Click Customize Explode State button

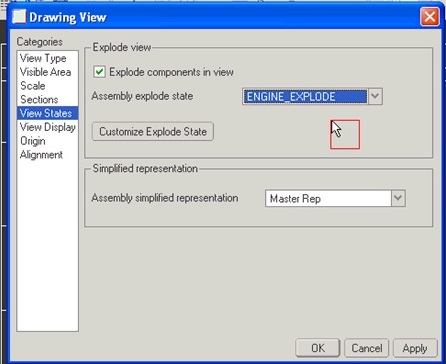click(153, 132)
